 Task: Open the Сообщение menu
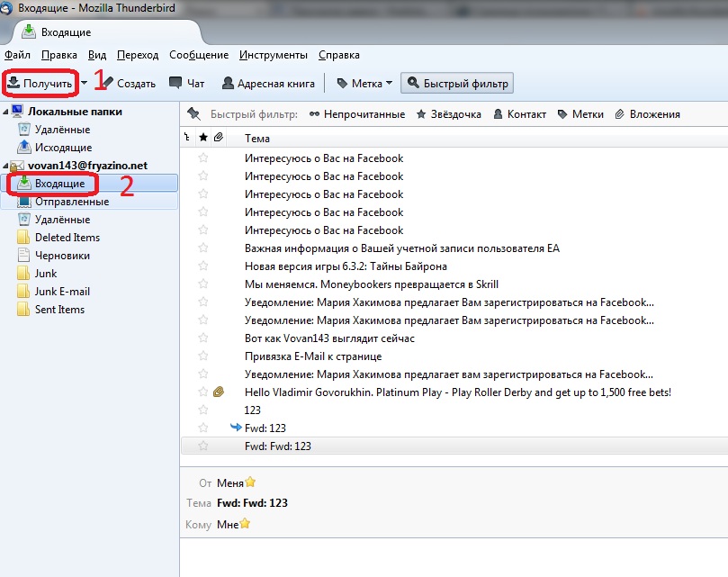[x=199, y=55]
